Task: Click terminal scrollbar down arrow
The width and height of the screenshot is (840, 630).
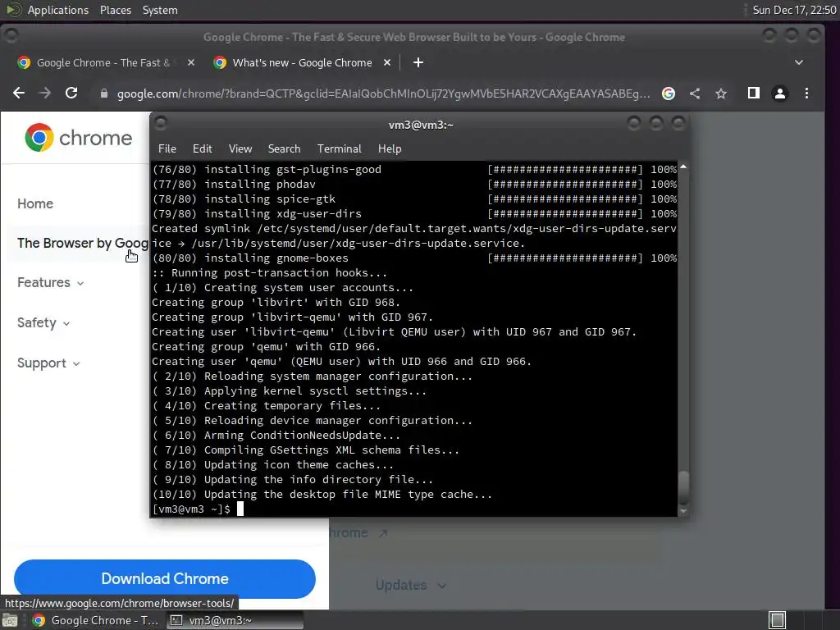Action: (x=683, y=512)
